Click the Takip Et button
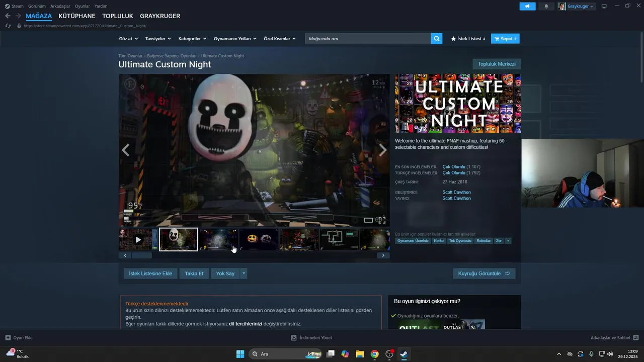 tap(194, 274)
